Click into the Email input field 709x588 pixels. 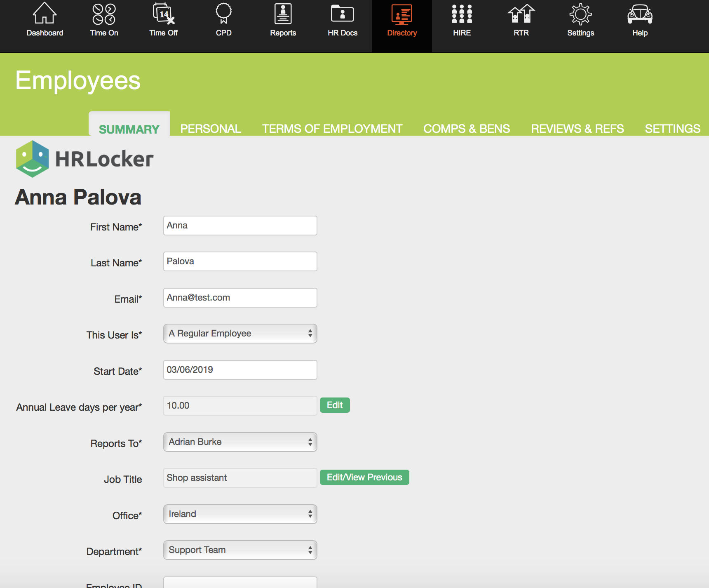240,298
